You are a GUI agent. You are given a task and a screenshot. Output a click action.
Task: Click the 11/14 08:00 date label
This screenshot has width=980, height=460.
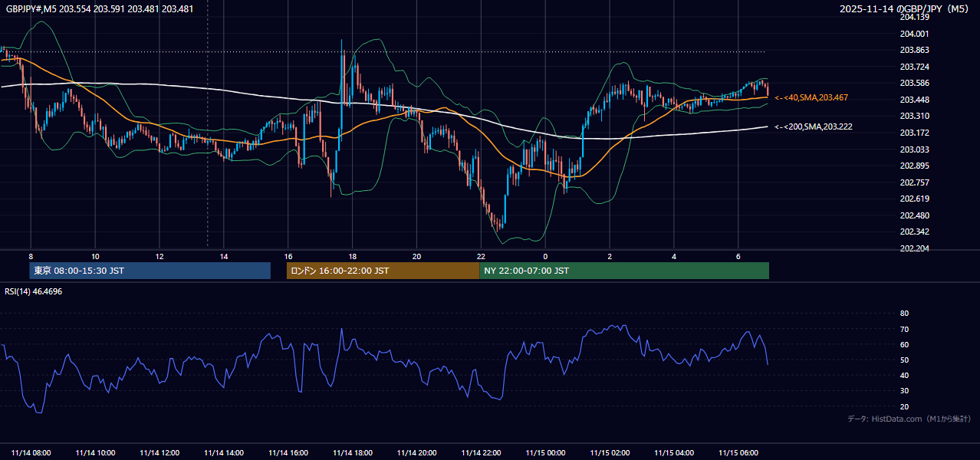[x=31, y=452]
